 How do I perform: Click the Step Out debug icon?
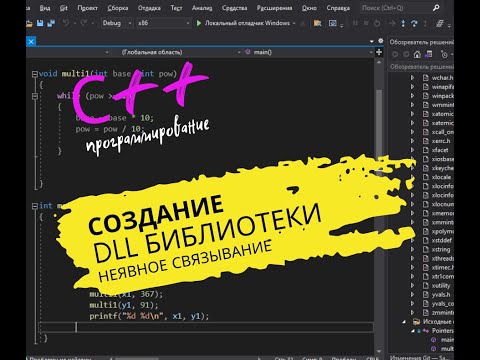click(425, 23)
